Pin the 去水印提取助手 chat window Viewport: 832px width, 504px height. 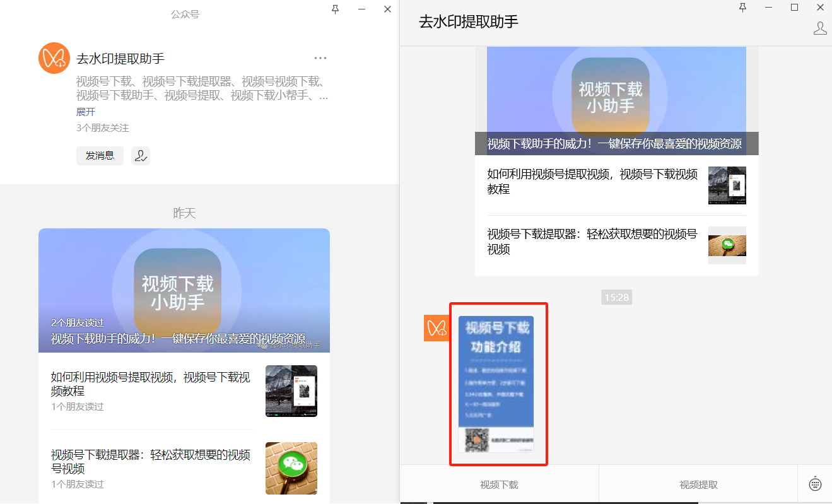pyautogui.click(x=742, y=8)
